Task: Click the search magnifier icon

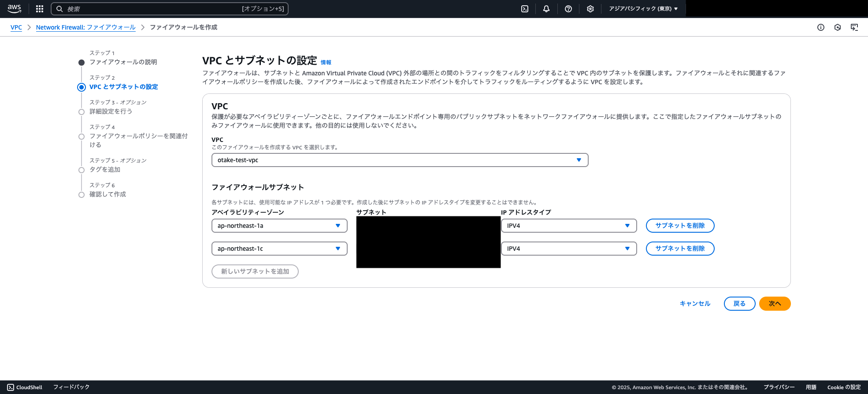Action: pyautogui.click(x=59, y=9)
